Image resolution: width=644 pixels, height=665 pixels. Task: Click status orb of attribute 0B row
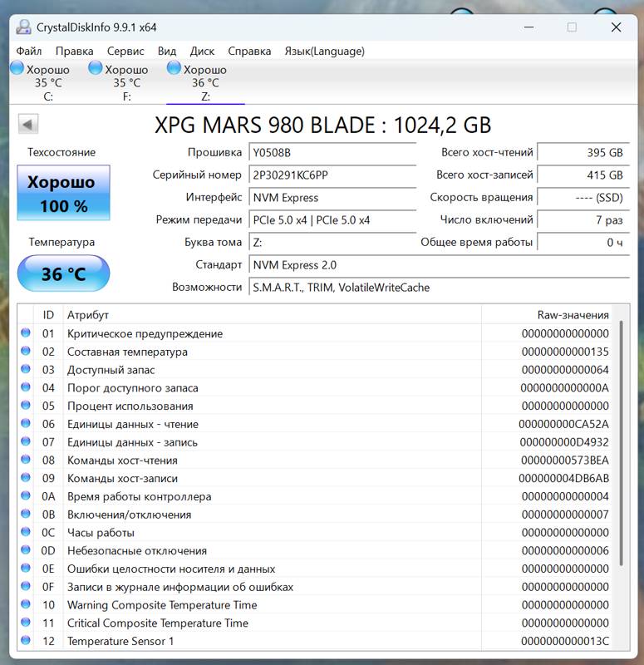pos(26,514)
